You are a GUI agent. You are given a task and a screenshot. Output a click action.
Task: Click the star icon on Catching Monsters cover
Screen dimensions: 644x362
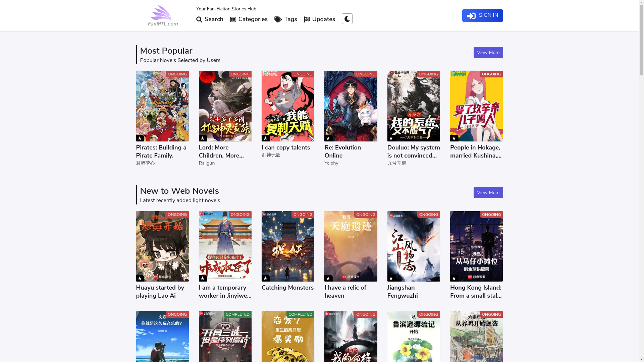coord(265,278)
